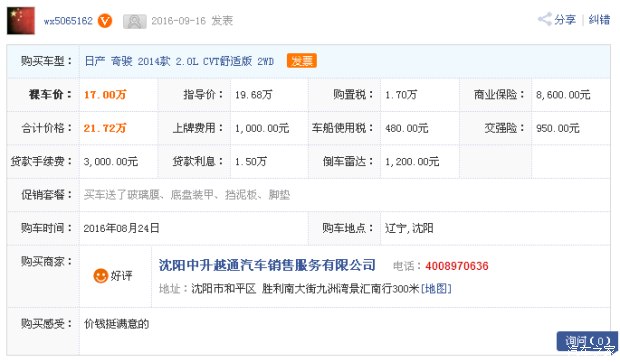Viewport: 620px width, 362px height.
Task: Select the total price 21.72万
Action: pos(105,128)
